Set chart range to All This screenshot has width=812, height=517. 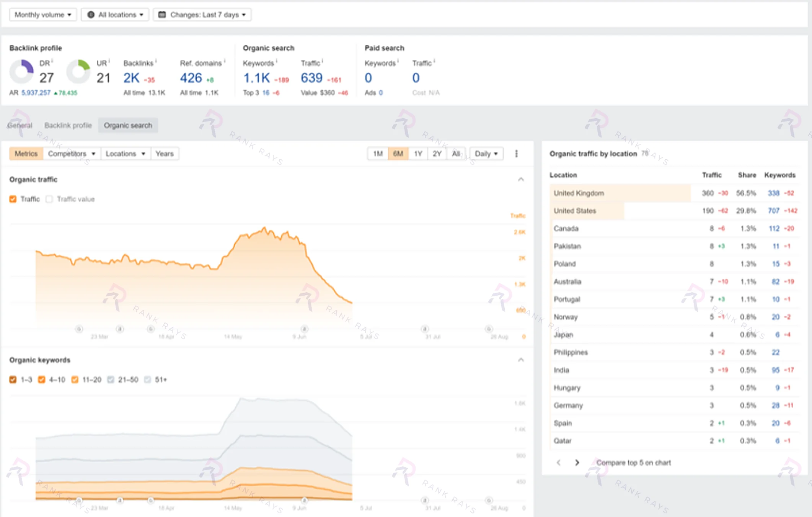pyautogui.click(x=456, y=154)
